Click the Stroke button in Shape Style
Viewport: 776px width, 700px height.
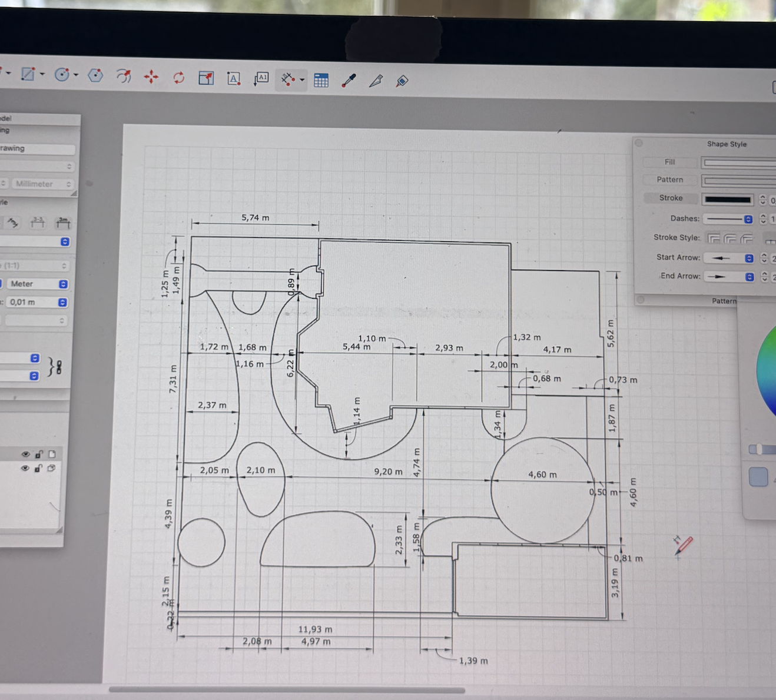click(x=671, y=198)
